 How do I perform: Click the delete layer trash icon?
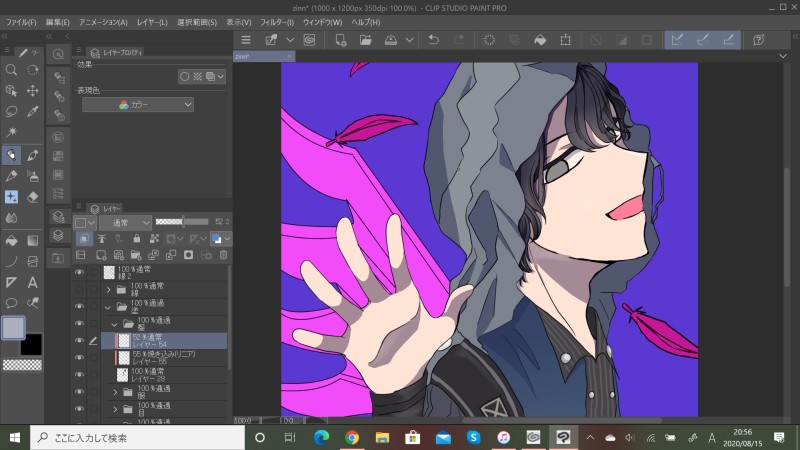(223, 255)
